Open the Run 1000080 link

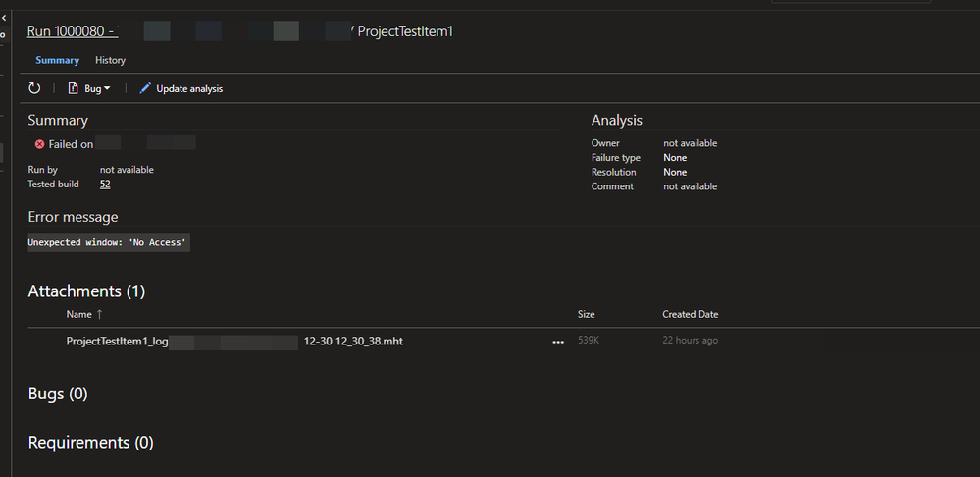click(x=72, y=31)
